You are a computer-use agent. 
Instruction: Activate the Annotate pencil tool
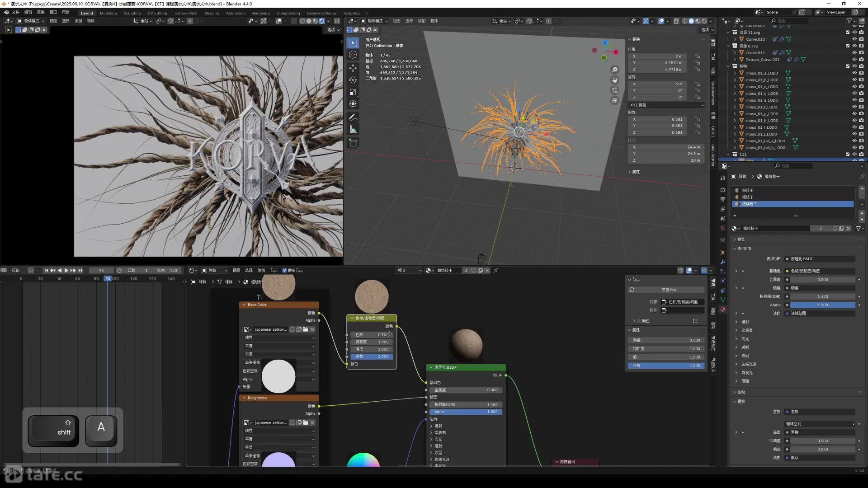[x=353, y=117]
